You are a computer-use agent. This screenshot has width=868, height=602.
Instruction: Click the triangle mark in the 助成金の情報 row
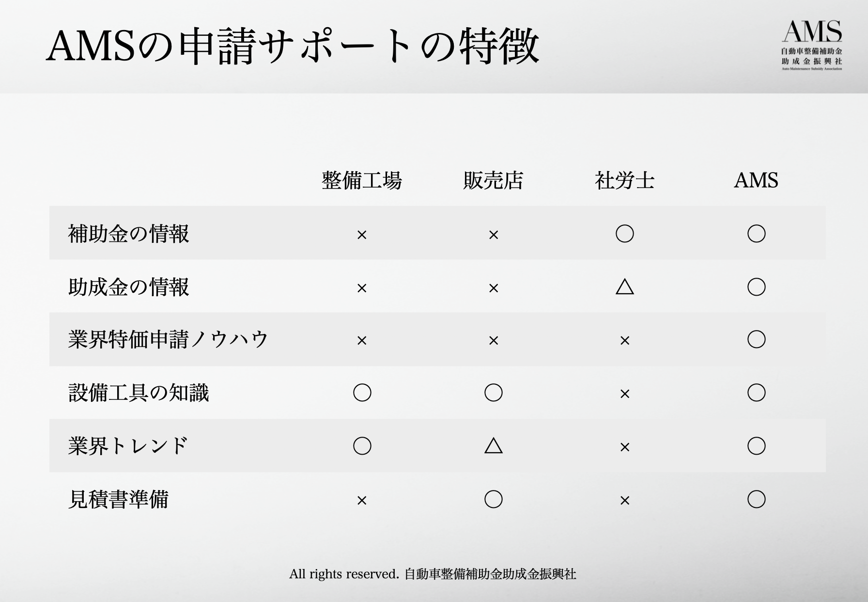click(624, 287)
